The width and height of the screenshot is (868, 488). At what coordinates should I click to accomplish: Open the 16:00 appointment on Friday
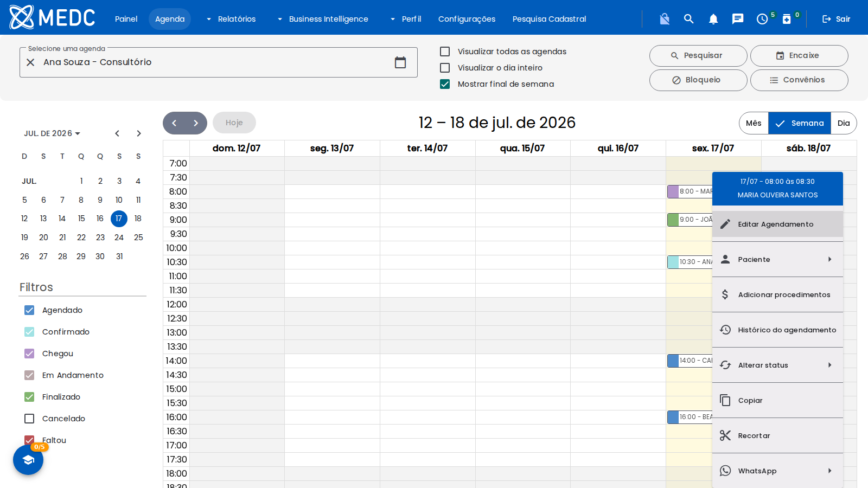tap(690, 417)
